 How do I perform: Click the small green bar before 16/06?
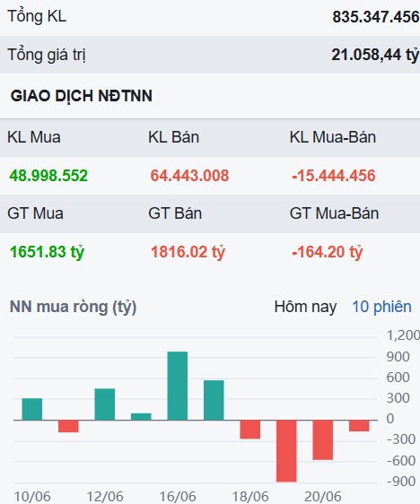click(x=141, y=417)
